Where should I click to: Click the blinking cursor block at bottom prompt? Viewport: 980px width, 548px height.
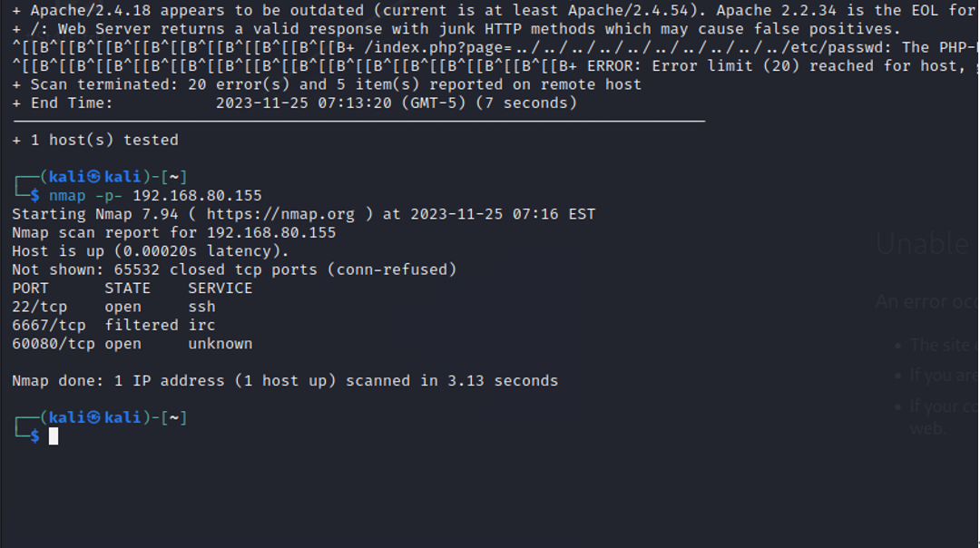(54, 436)
